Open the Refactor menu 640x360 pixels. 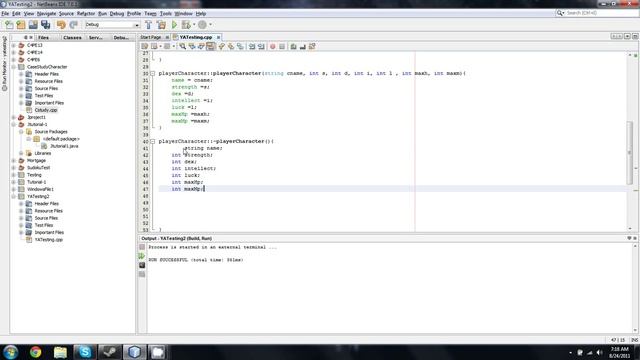click(x=86, y=13)
